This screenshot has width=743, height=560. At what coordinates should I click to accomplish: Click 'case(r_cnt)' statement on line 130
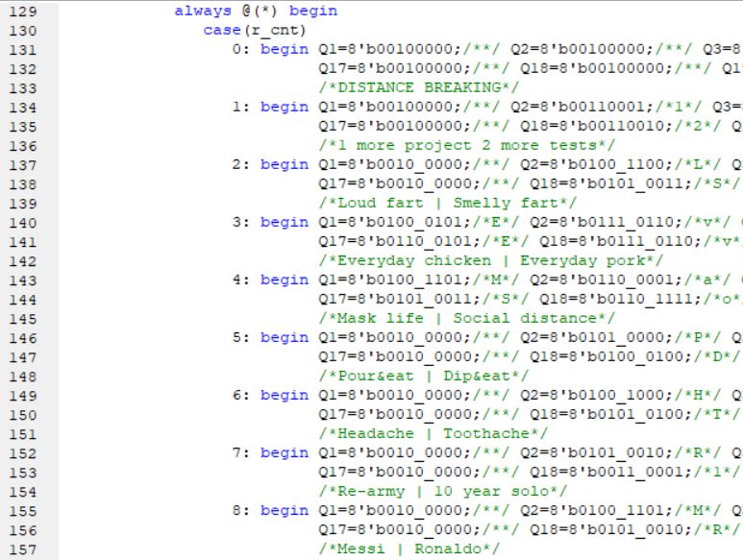click(255, 31)
